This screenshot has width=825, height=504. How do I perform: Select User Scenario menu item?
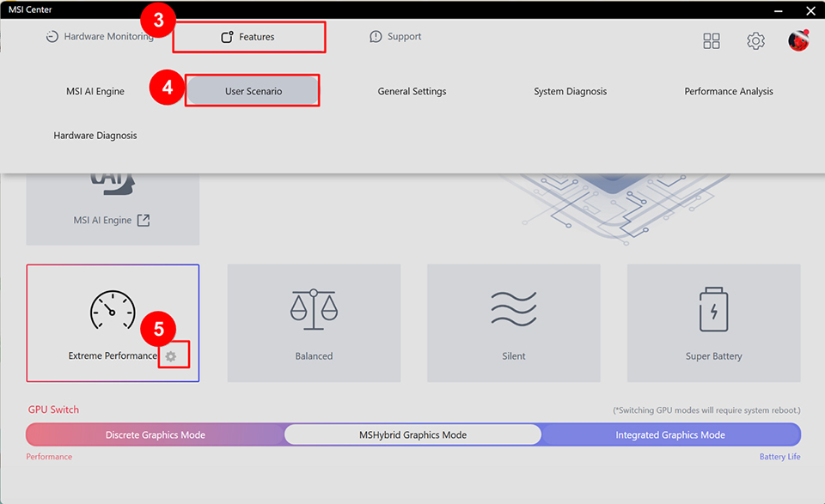(x=253, y=91)
